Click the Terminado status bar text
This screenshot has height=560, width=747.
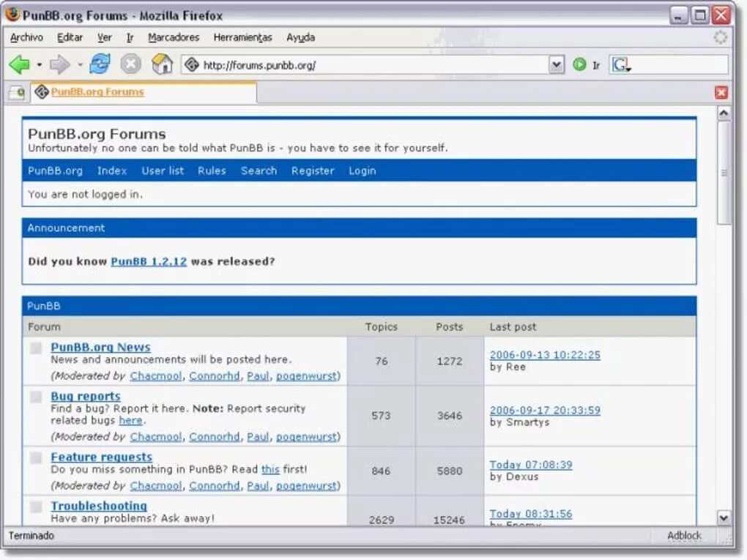[31, 536]
